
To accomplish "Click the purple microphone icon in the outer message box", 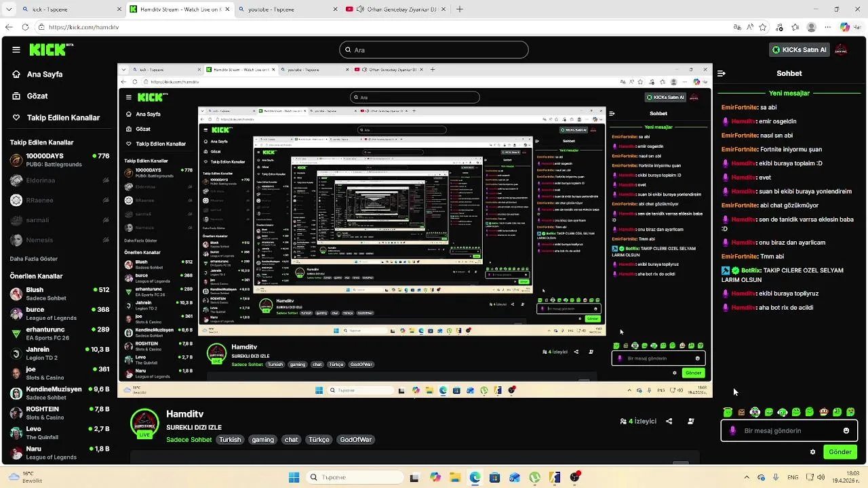I will (732, 430).
